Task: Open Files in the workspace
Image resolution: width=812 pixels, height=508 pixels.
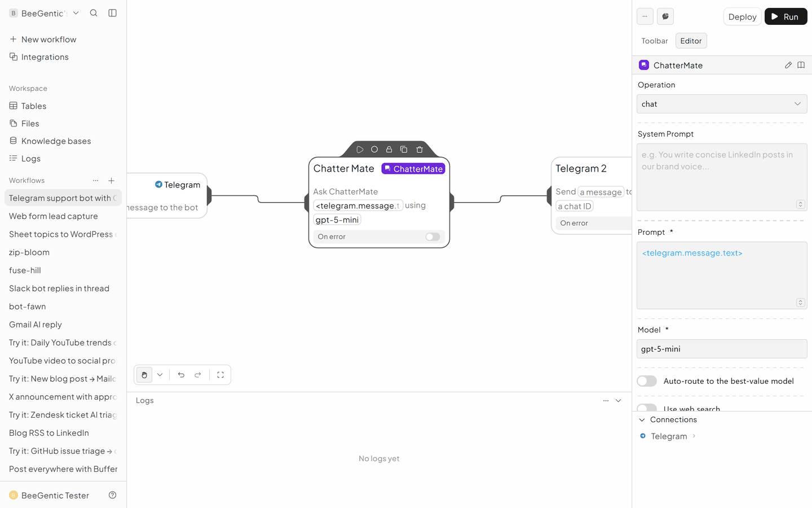Action: [x=63, y=124]
